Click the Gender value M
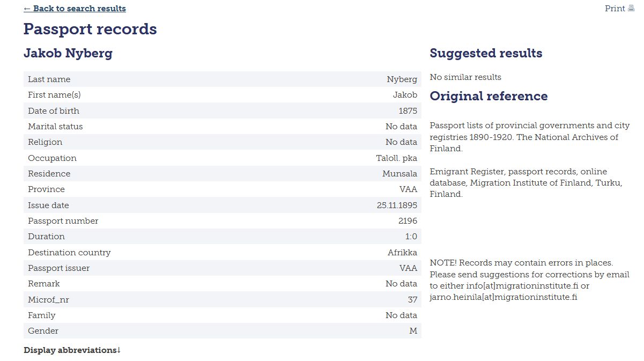 [x=413, y=331]
